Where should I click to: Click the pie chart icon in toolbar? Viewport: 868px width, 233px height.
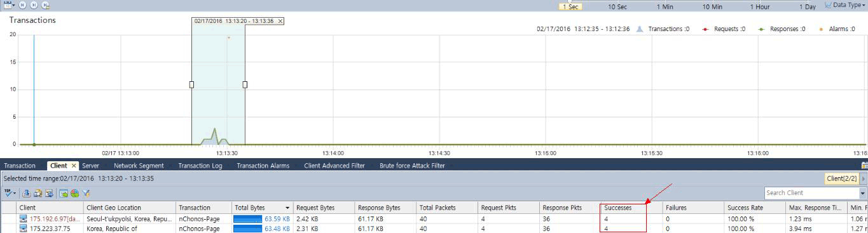74,193
